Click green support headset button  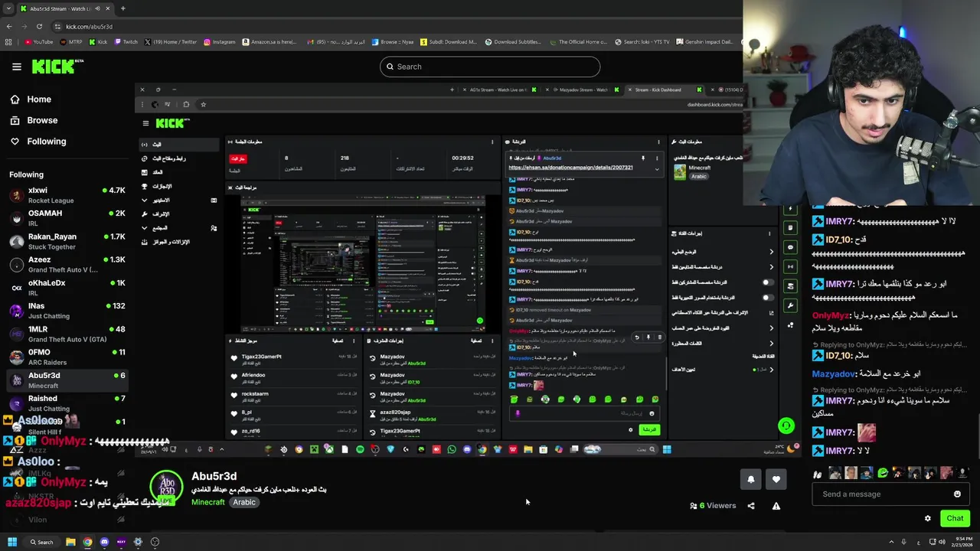pos(786,425)
